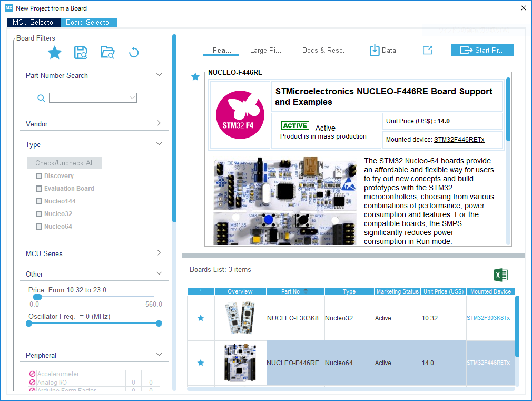Click the boards list vertical scrollbar
The width and height of the screenshot is (532, 401).
517,326
